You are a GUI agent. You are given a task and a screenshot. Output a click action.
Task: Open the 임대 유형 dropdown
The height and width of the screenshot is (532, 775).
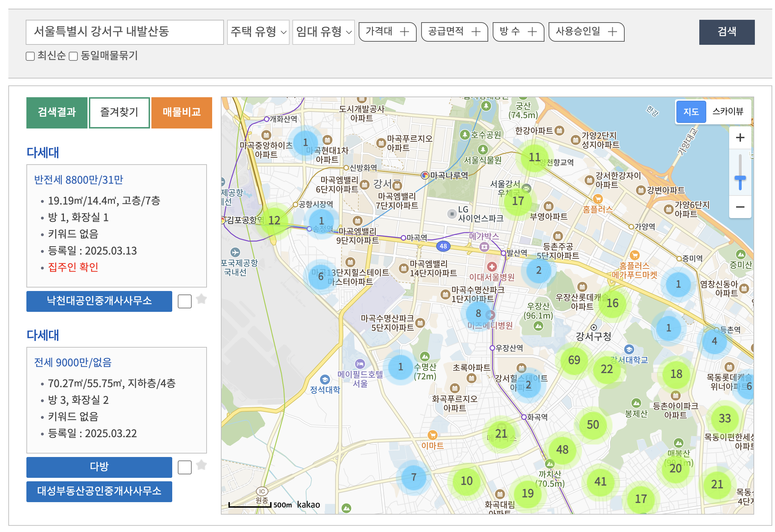click(x=324, y=32)
